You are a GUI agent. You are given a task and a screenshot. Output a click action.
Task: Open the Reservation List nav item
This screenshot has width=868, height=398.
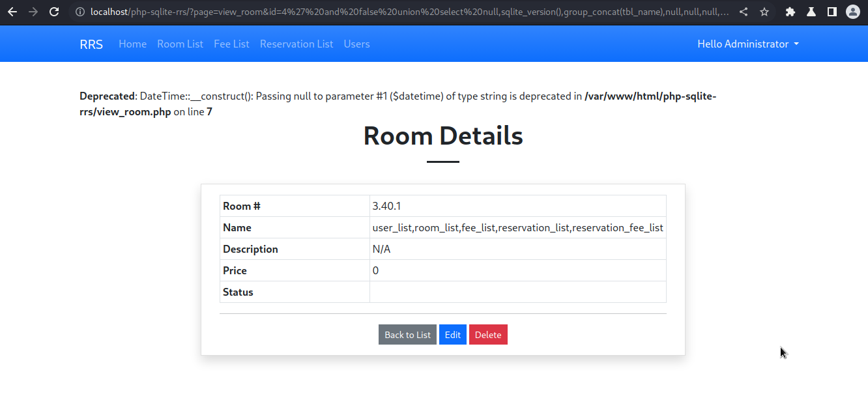(x=297, y=44)
